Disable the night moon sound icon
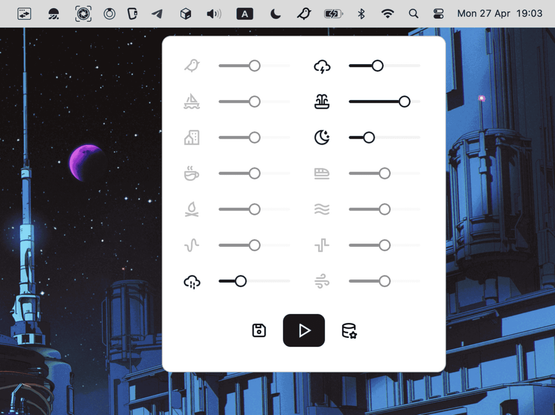This screenshot has height=415, width=555. pyautogui.click(x=322, y=137)
